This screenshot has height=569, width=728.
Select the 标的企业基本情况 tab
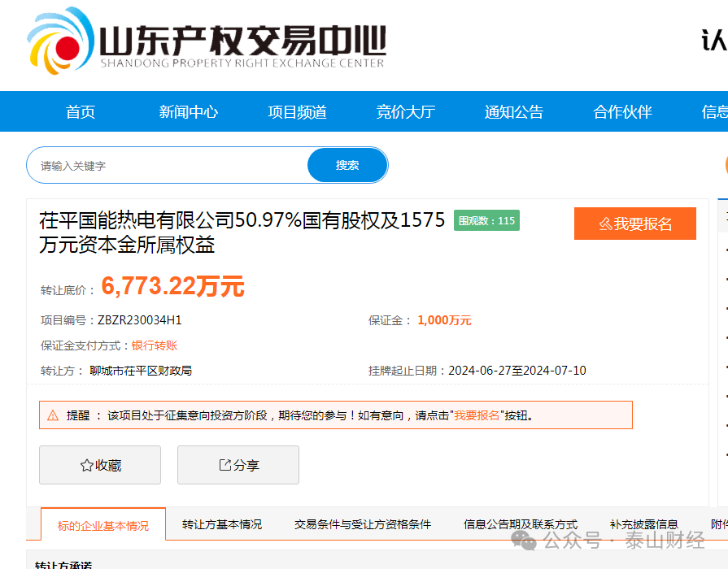click(103, 525)
